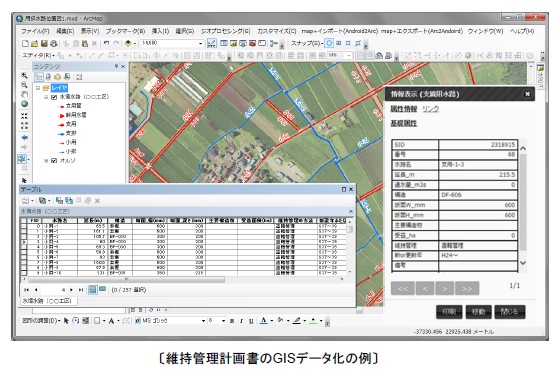Open the ジオプロセシング(G) menu
Image resolution: width=559 pixels, height=370 pixels.
(x=225, y=31)
